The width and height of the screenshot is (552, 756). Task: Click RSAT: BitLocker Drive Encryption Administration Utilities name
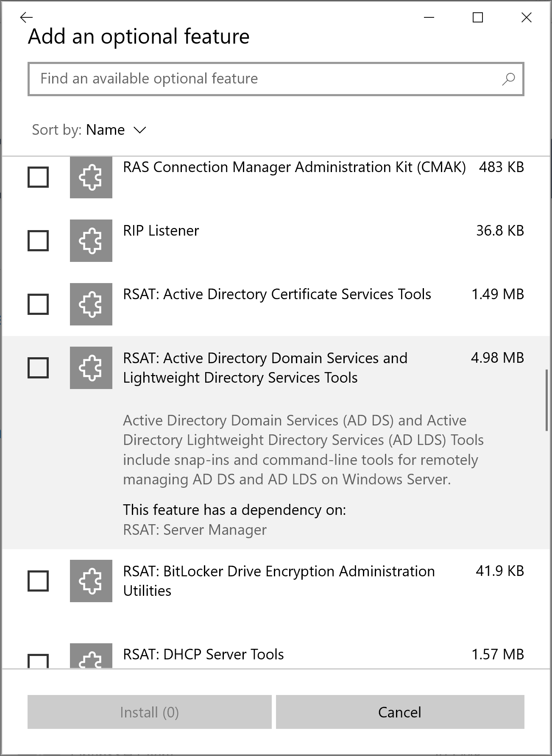[279, 581]
